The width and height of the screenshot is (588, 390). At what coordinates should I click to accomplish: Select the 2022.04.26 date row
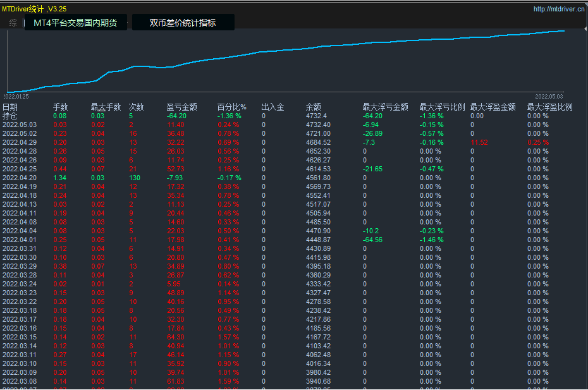click(x=20, y=160)
